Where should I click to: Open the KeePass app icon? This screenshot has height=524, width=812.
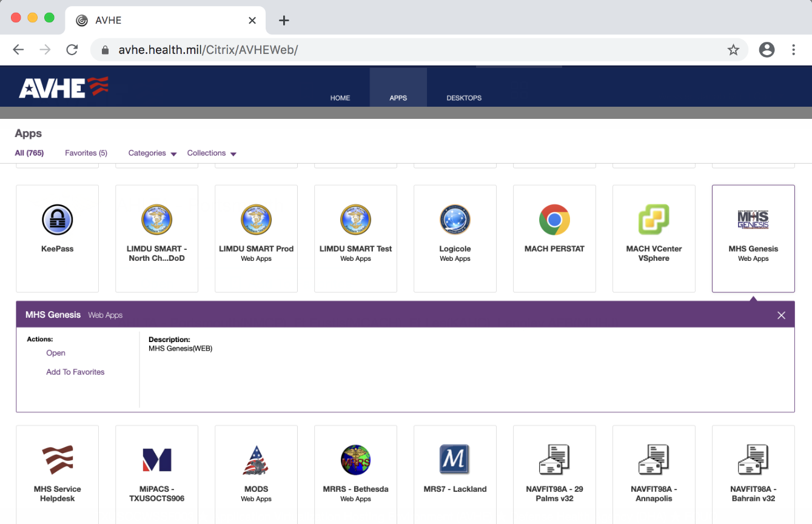(58, 220)
